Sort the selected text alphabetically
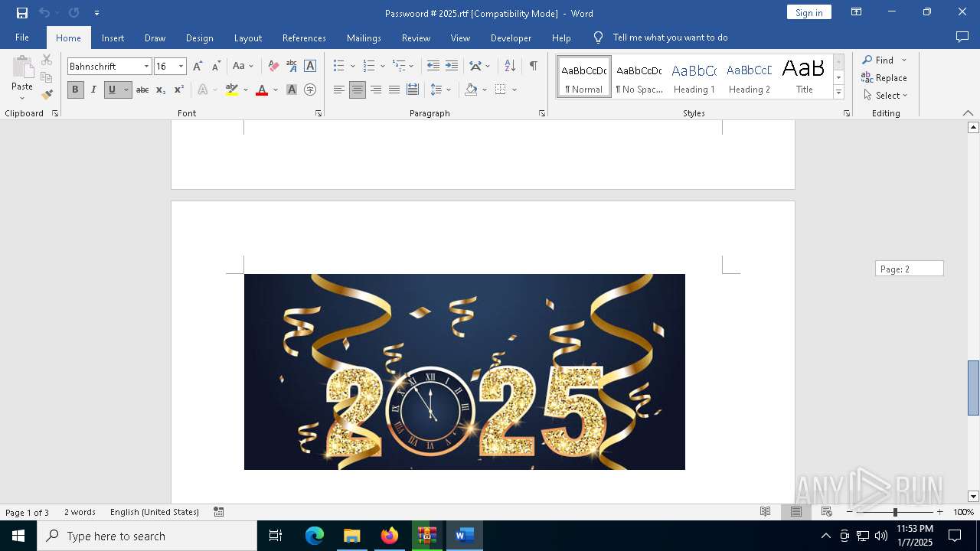This screenshot has width=980, height=551. (510, 66)
